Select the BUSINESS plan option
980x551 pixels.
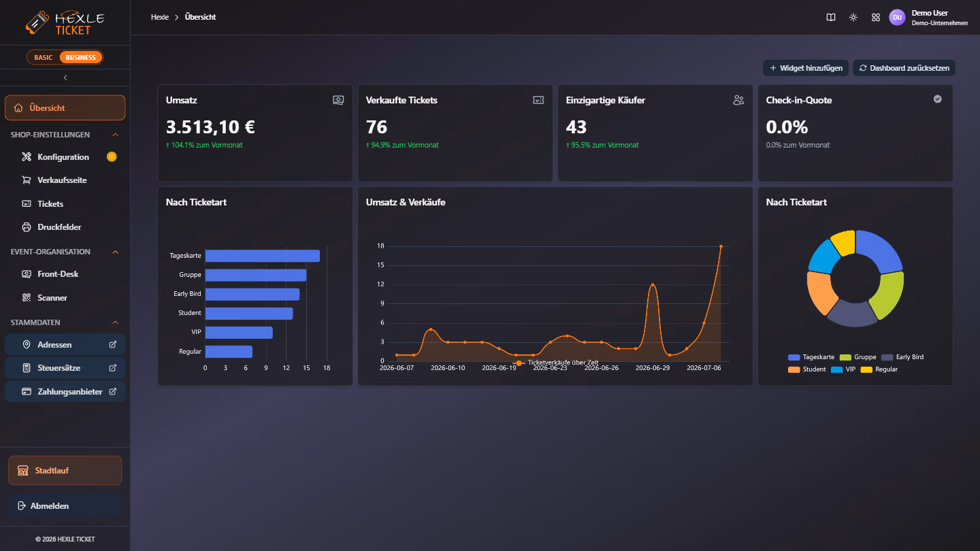click(81, 57)
